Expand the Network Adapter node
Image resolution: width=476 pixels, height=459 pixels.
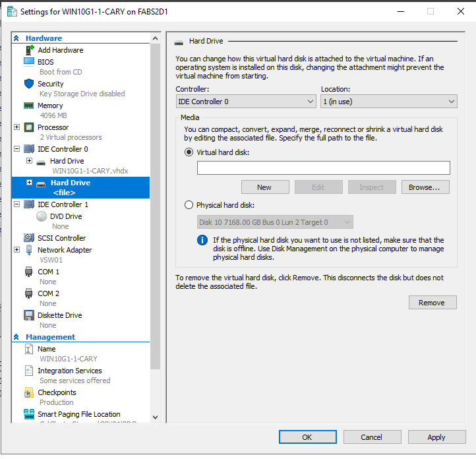tap(17, 250)
